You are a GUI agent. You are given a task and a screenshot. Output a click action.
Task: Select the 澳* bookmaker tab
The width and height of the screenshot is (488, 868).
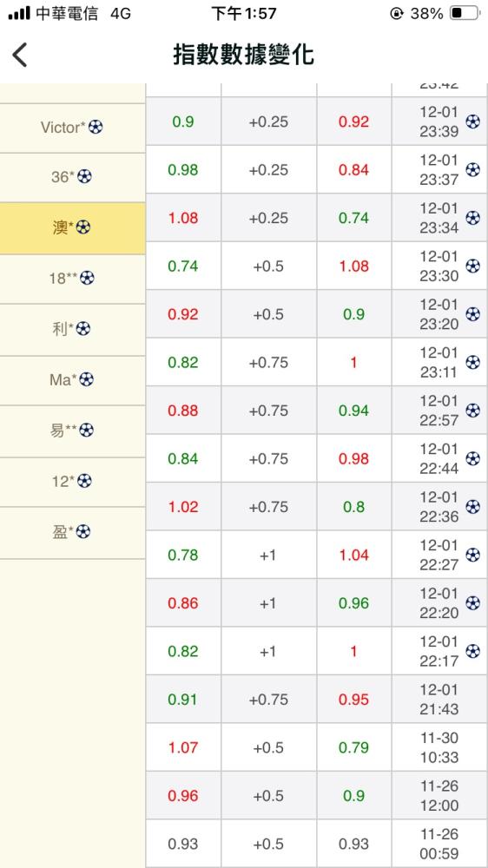click(73, 227)
